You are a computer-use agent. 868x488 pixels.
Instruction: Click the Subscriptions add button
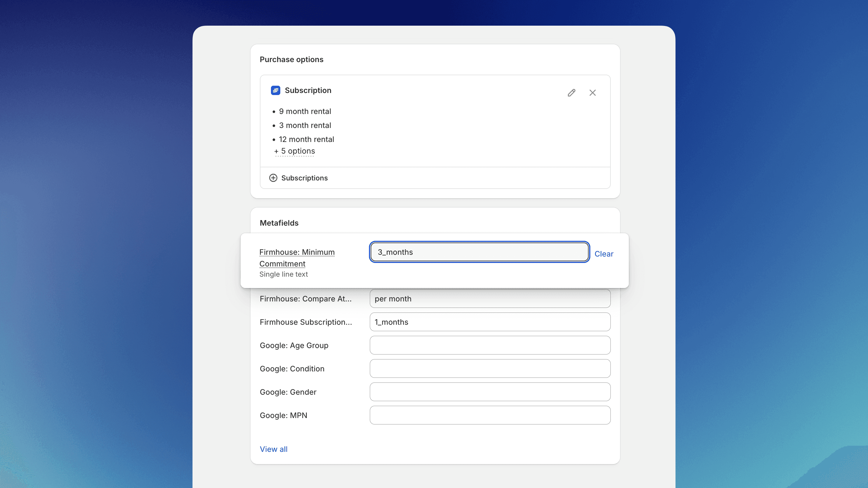pos(304,178)
